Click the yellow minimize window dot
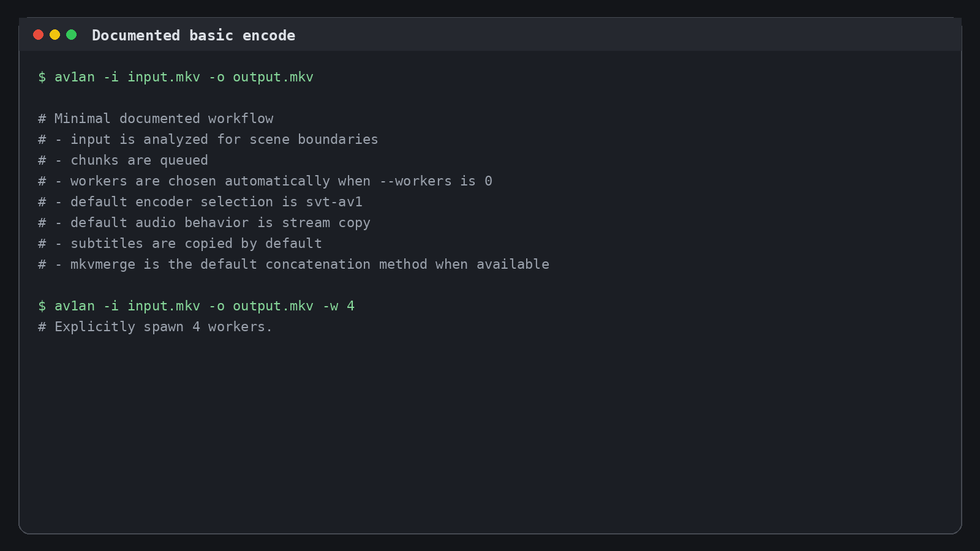The width and height of the screenshot is (980, 551). 55,35
